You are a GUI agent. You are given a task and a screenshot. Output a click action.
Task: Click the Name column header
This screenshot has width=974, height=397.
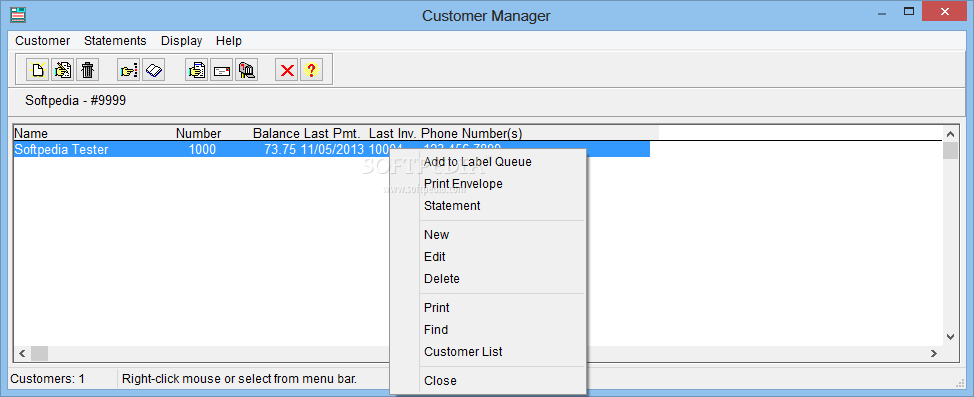(31, 134)
